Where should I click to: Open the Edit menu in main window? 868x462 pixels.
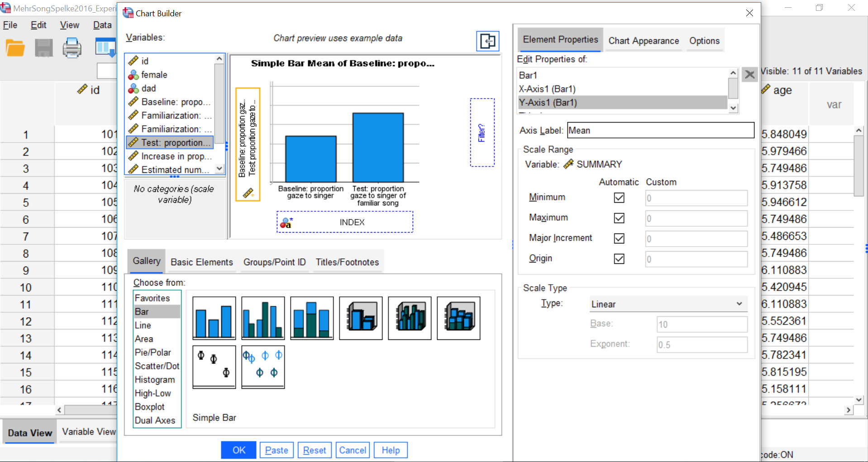pyautogui.click(x=38, y=25)
